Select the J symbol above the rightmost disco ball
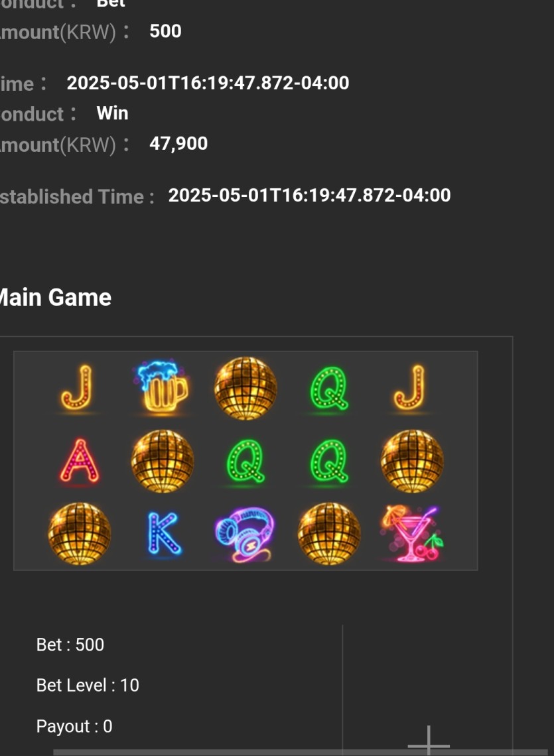Image resolution: width=554 pixels, height=756 pixels. click(x=409, y=388)
